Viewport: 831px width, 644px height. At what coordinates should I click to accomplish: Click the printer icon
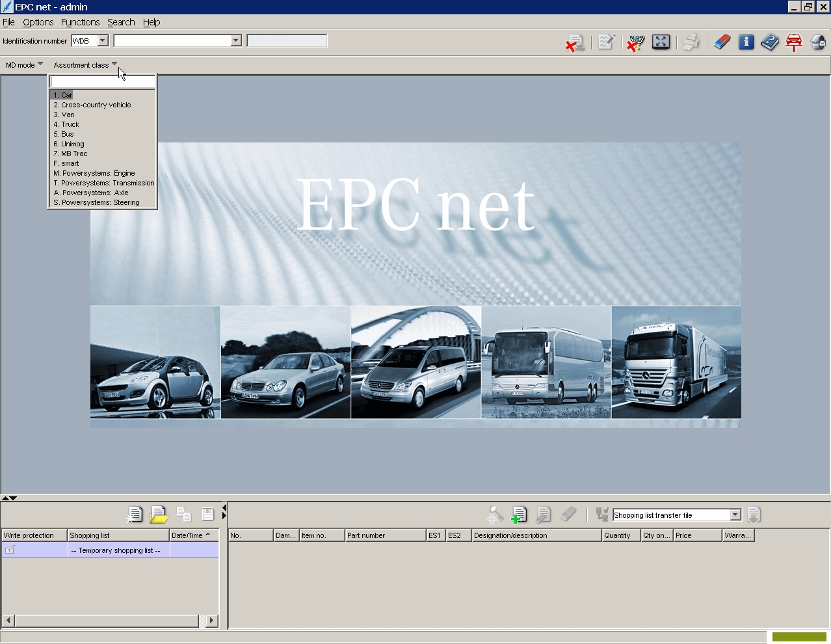(x=691, y=42)
